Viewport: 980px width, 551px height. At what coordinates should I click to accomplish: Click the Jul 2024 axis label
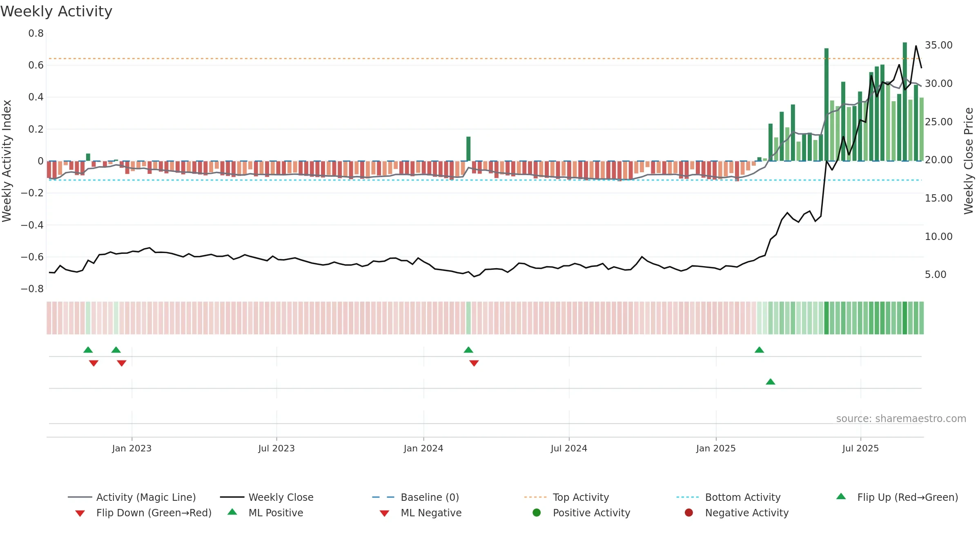[569, 448]
